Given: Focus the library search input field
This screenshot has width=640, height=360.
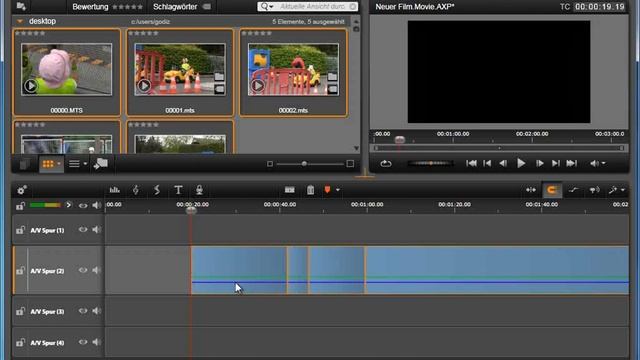Looking at the screenshot, I should pos(312,7).
